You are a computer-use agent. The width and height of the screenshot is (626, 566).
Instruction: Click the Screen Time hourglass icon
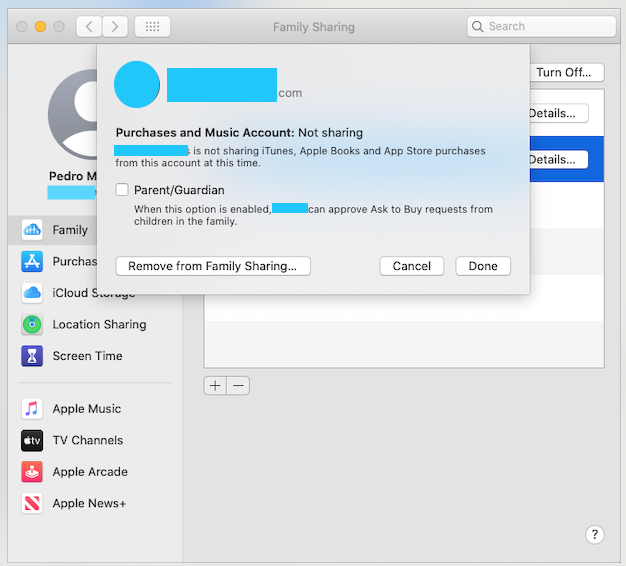(32, 356)
